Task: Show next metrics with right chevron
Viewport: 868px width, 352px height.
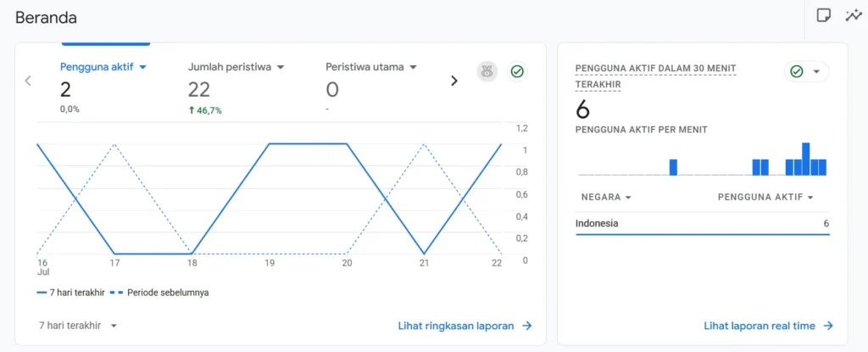Action: 454,81
